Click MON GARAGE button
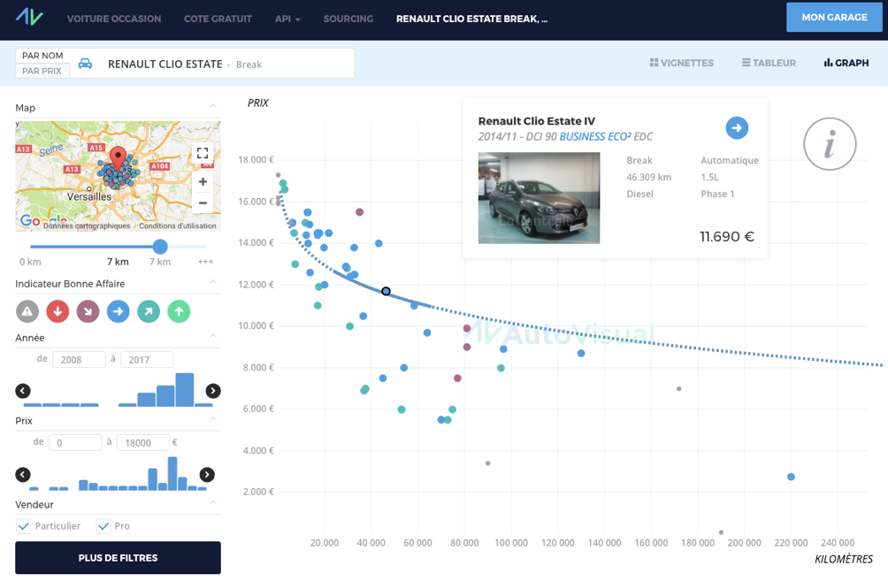This screenshot has height=588, width=888. 834,18
